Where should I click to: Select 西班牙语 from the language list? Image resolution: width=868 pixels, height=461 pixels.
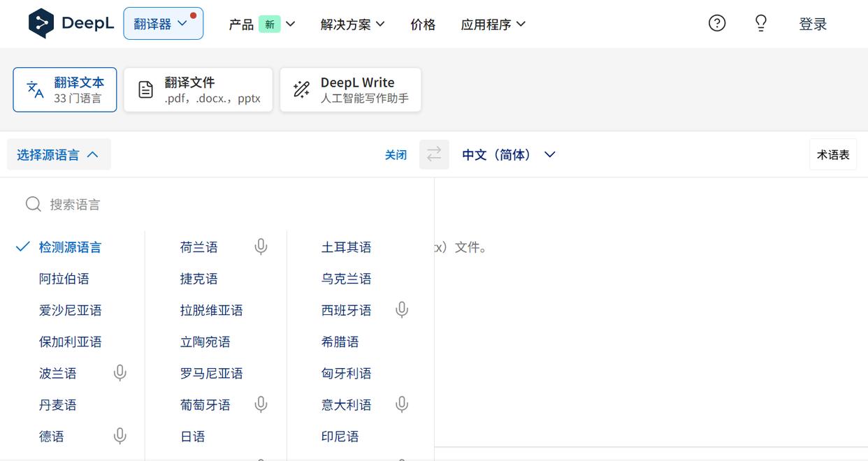pyautogui.click(x=346, y=310)
